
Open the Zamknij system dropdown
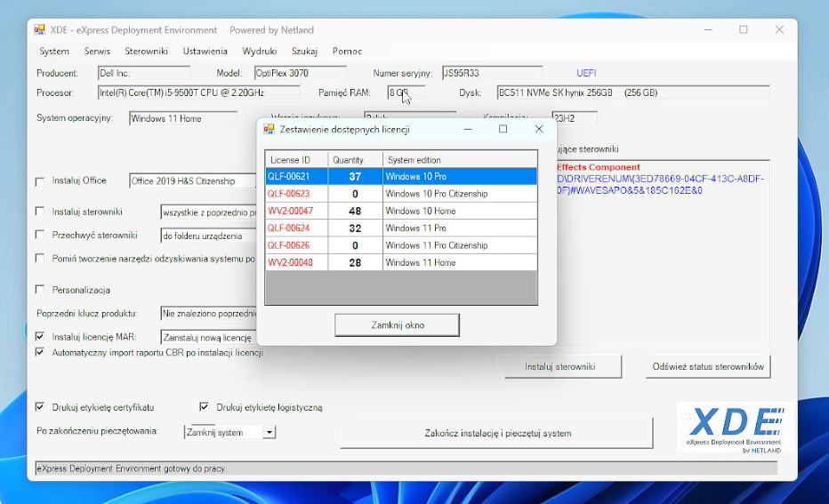269,432
